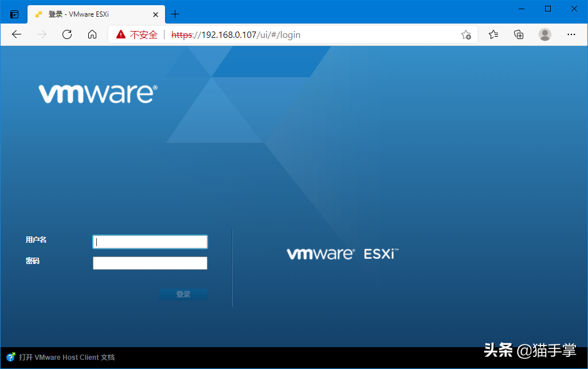Open the browser profile avatar
Image resolution: width=588 pixels, height=369 pixels.
544,34
